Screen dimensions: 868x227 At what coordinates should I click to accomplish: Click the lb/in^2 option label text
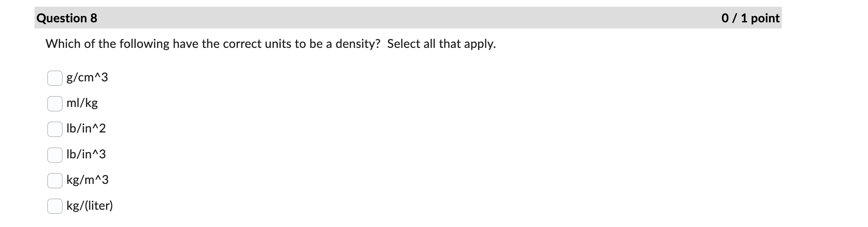[86, 129]
